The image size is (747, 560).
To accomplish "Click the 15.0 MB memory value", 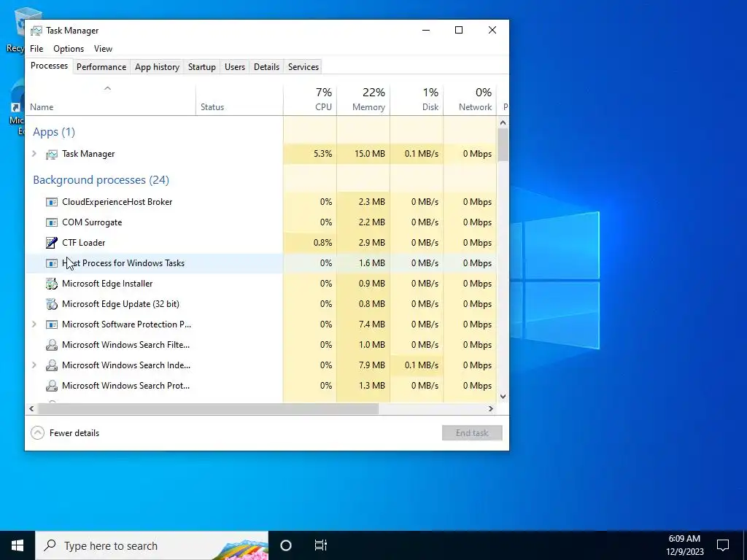I will (x=370, y=154).
